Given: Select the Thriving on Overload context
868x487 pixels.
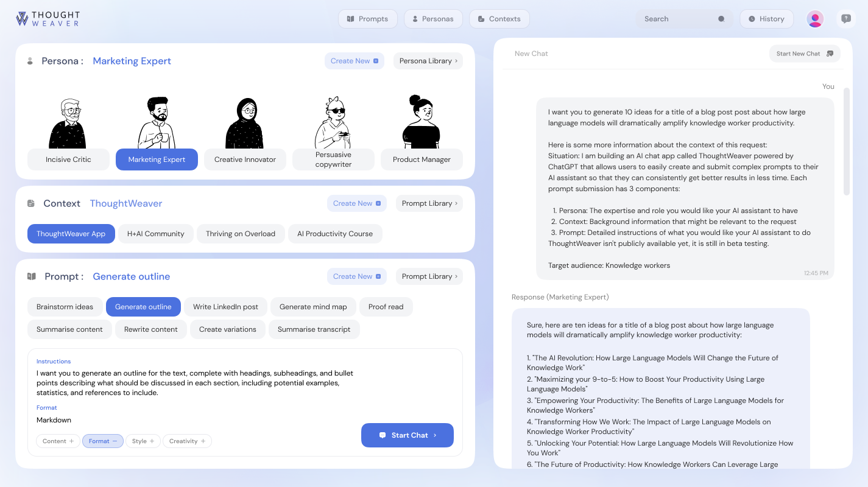Looking at the screenshot, I should 241,234.
